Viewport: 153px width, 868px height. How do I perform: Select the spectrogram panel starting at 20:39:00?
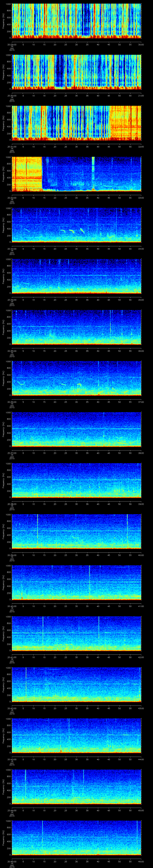pos(77,531)
